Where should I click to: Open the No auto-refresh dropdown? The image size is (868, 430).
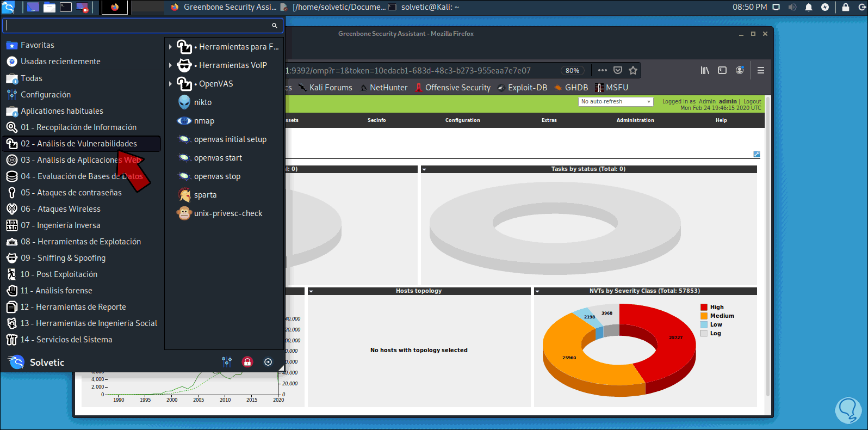point(615,102)
